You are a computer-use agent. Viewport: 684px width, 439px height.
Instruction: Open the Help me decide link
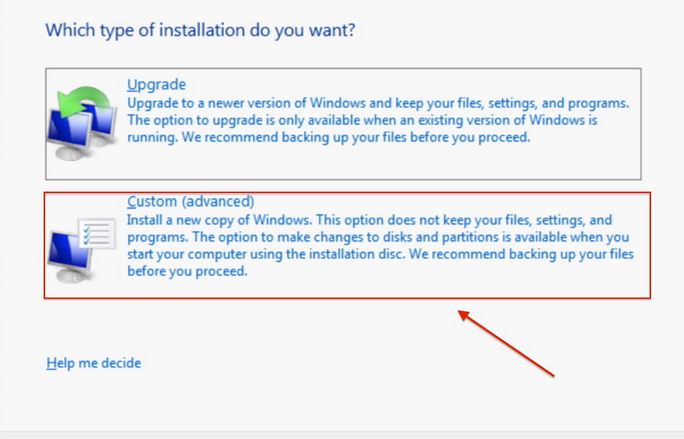(94, 363)
